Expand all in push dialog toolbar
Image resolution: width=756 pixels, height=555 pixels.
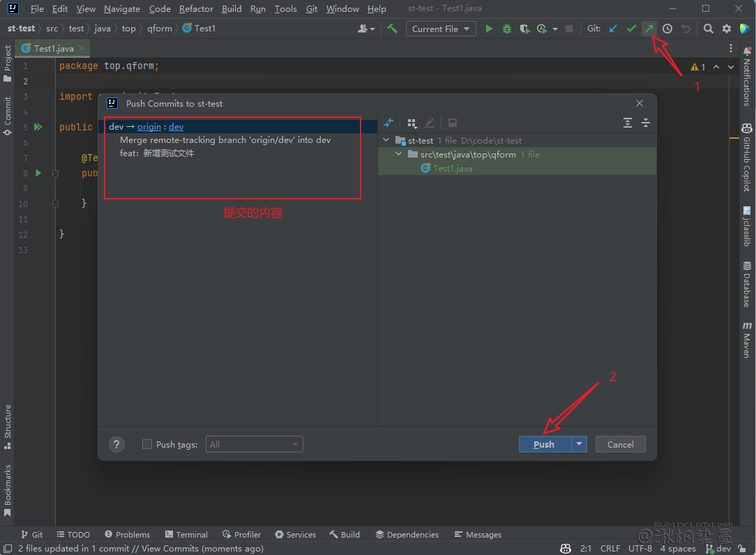point(628,123)
